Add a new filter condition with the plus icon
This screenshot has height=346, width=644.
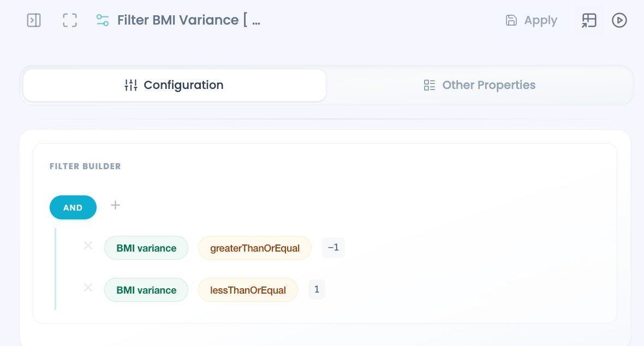pyautogui.click(x=115, y=205)
